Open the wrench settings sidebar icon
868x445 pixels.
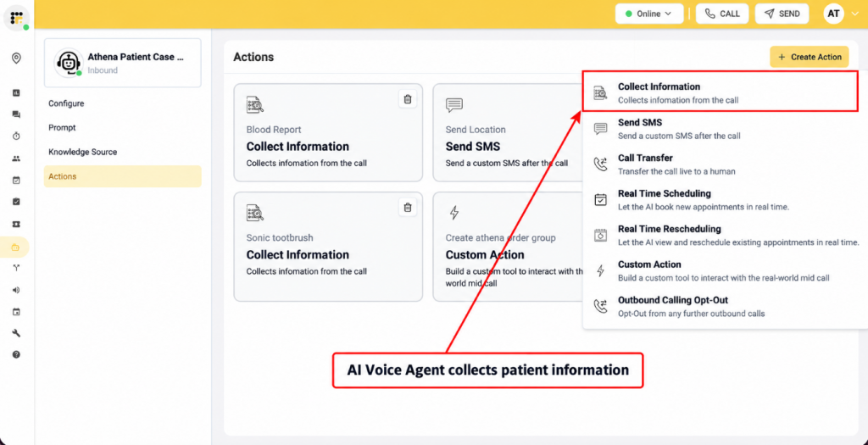tap(16, 333)
